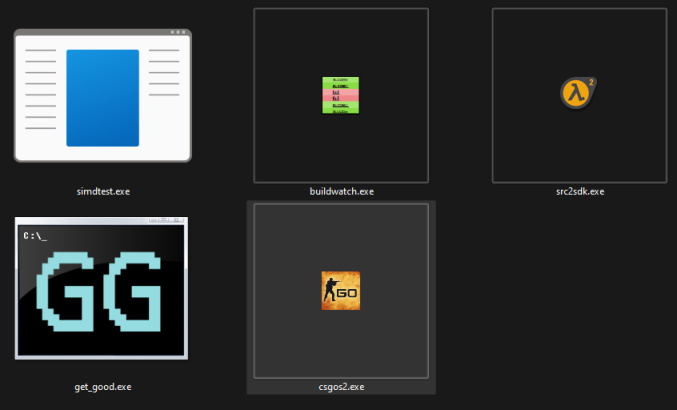Click the buildwatch.exe file name
Viewport: 677px width, 410px height.
pos(340,191)
